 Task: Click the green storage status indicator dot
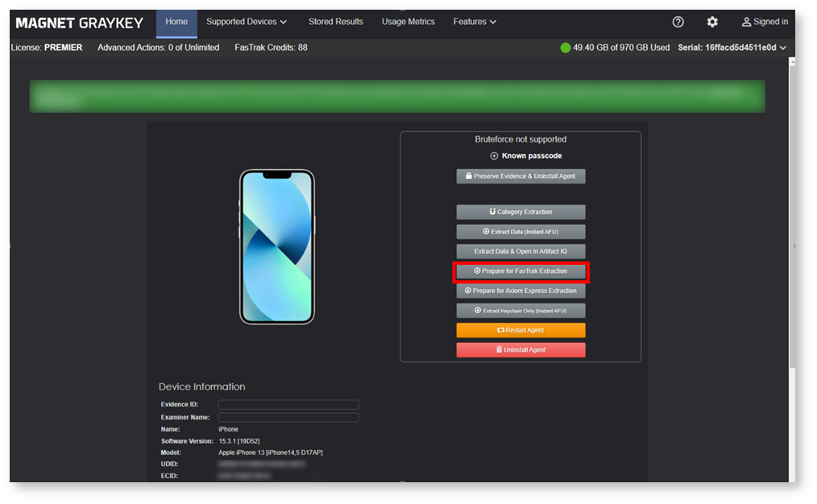[x=565, y=48]
